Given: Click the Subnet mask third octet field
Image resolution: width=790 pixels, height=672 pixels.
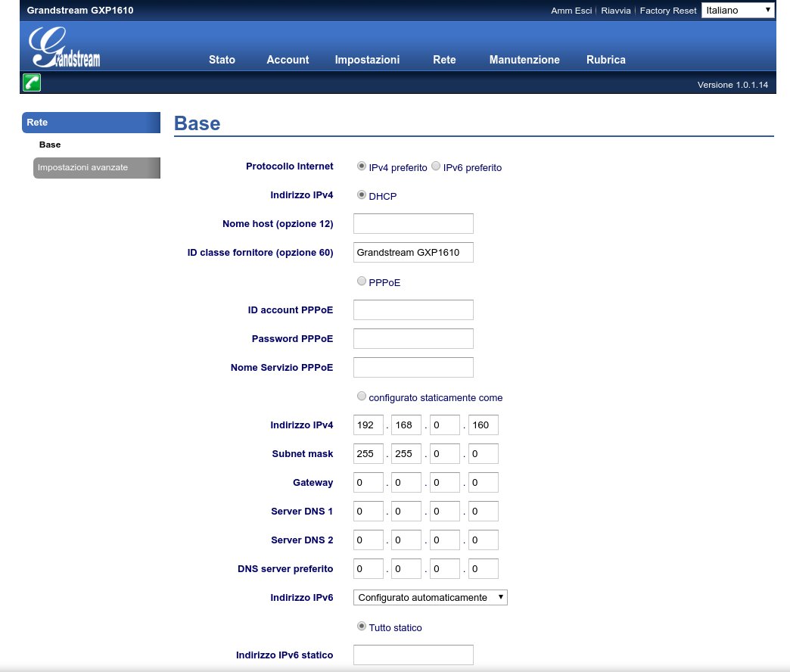Looking at the screenshot, I should pyautogui.click(x=445, y=453).
